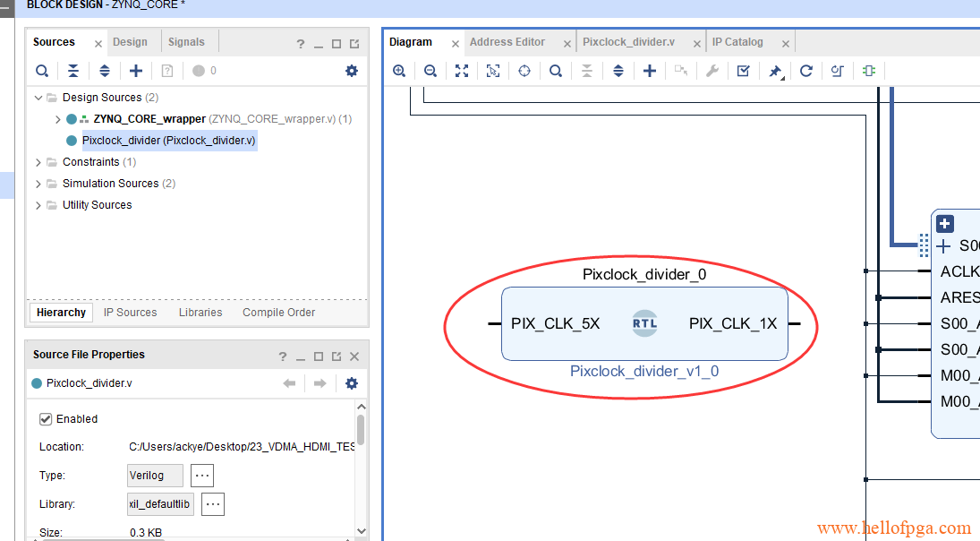Collapse the Design Sources tree node
Viewport: 980px width, 541px height.
[x=38, y=98]
